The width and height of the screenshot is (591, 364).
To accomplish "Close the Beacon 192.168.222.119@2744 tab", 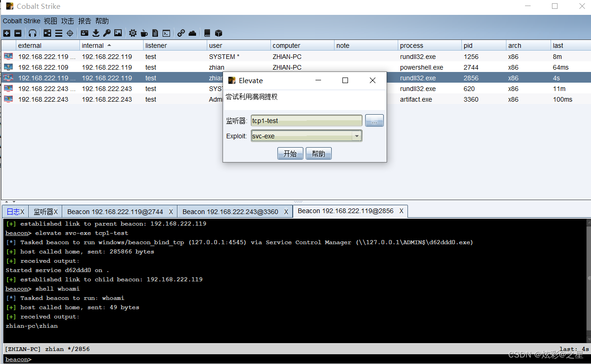I will point(171,212).
